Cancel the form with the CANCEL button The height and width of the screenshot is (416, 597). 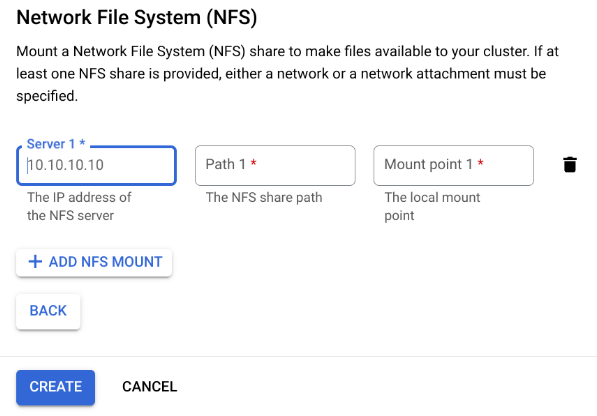coord(150,387)
